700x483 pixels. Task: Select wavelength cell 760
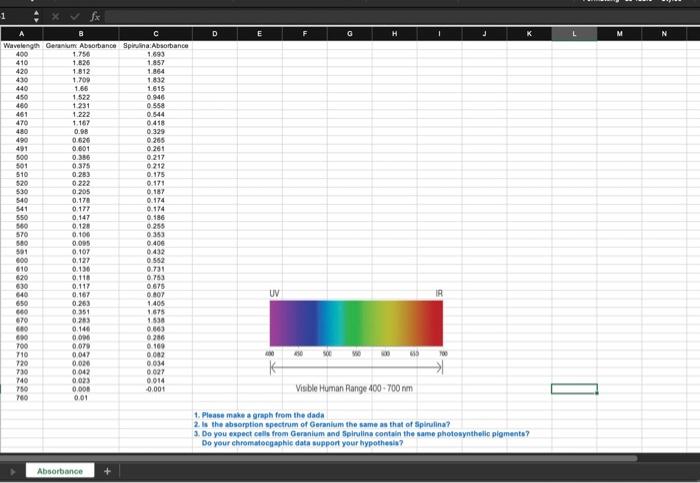pos(21,398)
